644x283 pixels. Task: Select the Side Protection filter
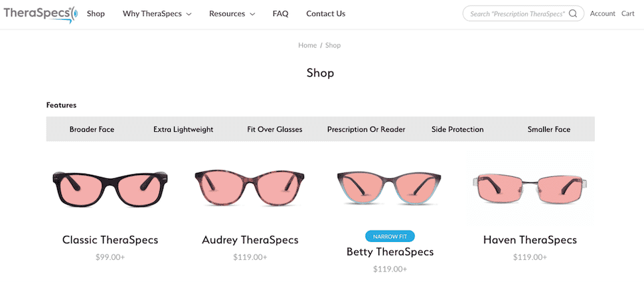tap(457, 129)
